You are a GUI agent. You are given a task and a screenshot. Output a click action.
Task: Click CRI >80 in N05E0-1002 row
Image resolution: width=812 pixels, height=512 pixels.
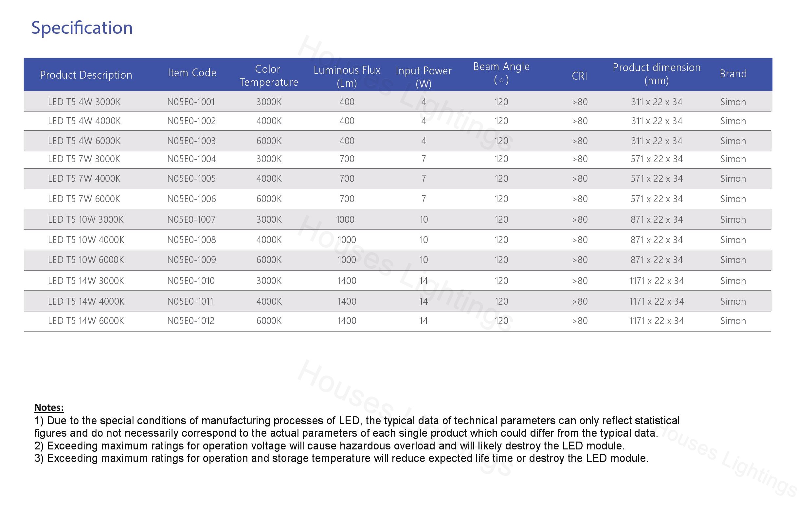click(580, 121)
